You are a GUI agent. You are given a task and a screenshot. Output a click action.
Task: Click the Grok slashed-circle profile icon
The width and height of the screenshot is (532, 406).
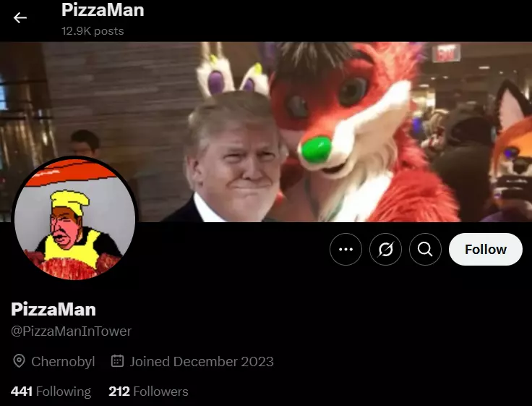click(385, 250)
